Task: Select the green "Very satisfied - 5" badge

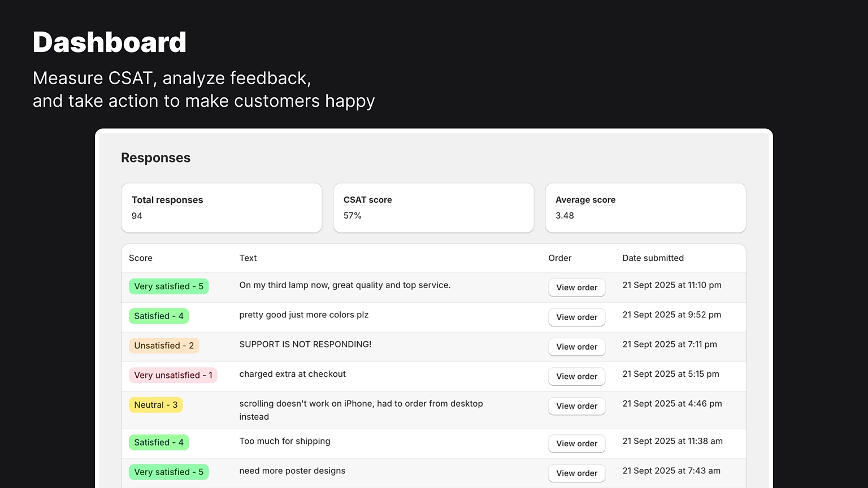Action: (x=168, y=286)
